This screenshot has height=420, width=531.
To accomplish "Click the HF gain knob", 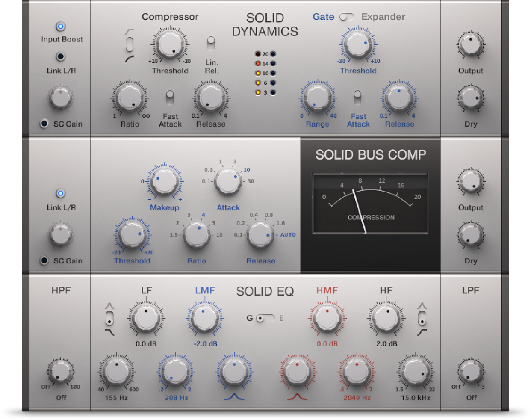I will click(x=386, y=319).
